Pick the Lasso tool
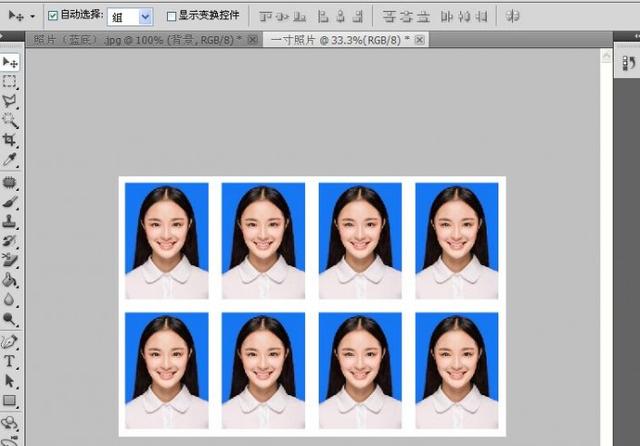Image resolution: width=640 pixels, height=446 pixels. (10, 101)
